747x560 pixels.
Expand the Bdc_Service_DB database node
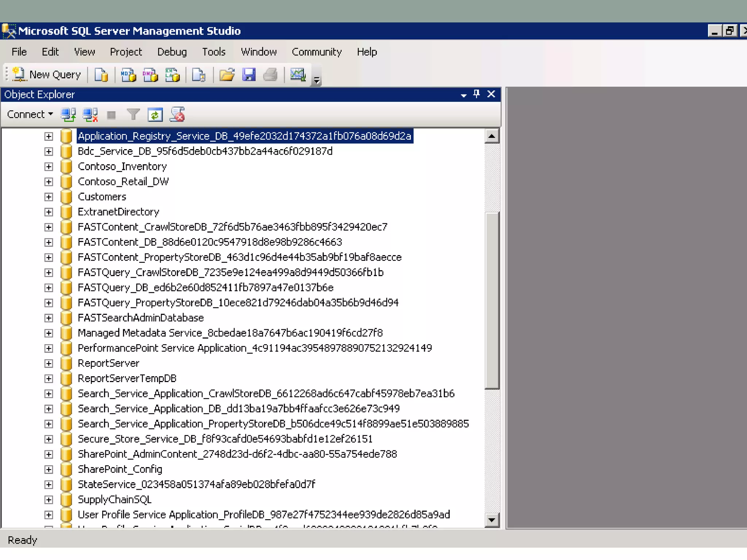click(x=49, y=152)
